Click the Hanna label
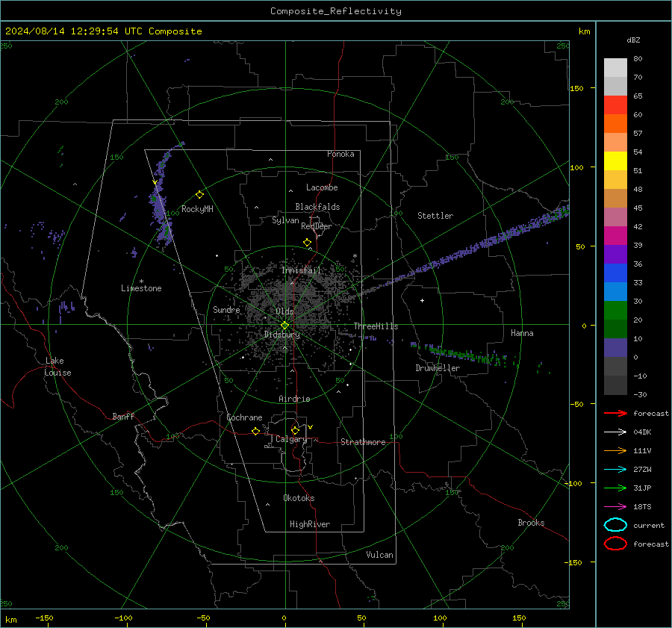 [522, 333]
